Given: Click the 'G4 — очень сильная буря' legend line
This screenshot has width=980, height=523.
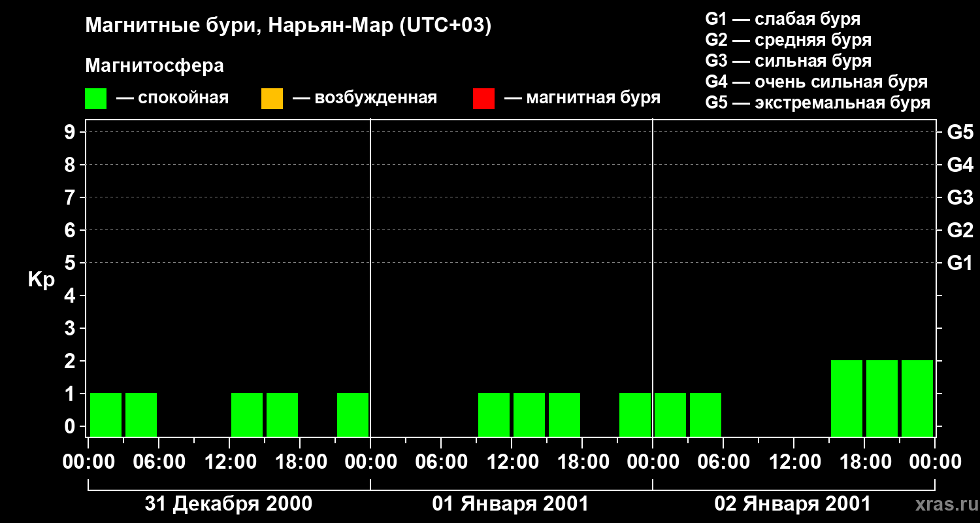Looking at the screenshot, I should pyautogui.click(x=817, y=82).
